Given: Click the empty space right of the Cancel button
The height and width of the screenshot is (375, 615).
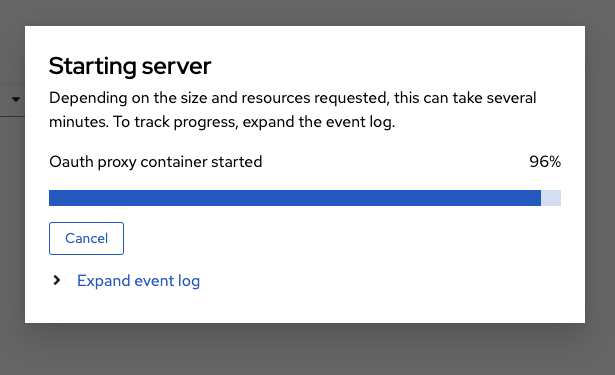Looking at the screenshot, I should click(341, 238).
